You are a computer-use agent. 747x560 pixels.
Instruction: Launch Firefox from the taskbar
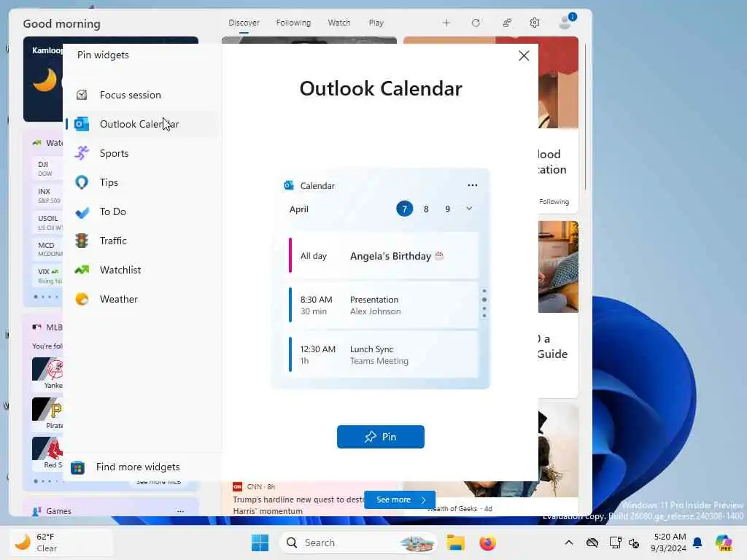point(487,542)
